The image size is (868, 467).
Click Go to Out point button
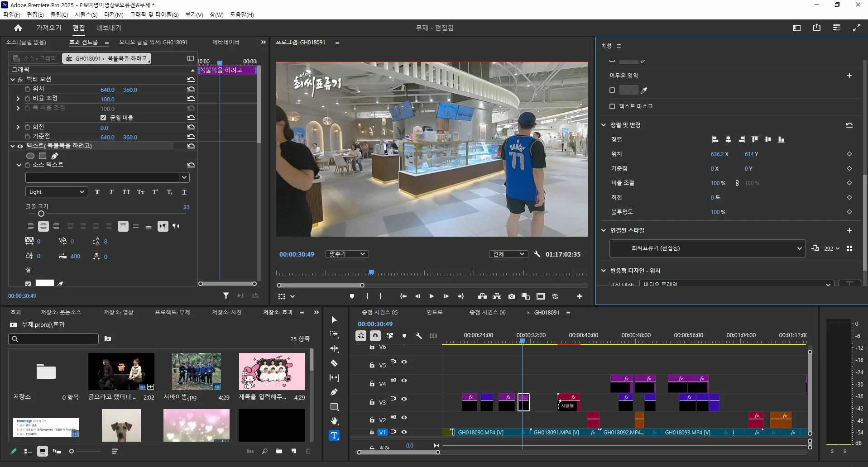tap(461, 296)
